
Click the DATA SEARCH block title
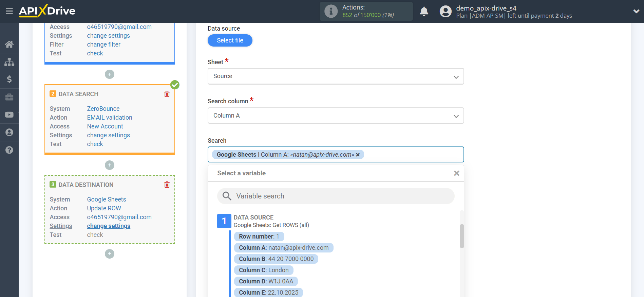pyautogui.click(x=78, y=94)
